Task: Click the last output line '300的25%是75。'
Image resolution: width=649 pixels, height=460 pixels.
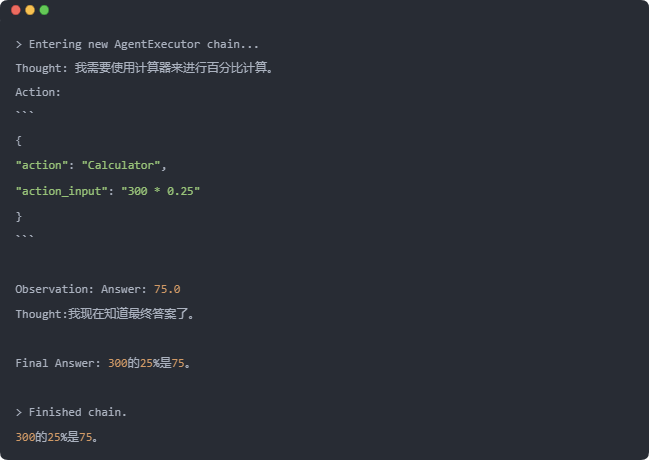Action: 57,437
